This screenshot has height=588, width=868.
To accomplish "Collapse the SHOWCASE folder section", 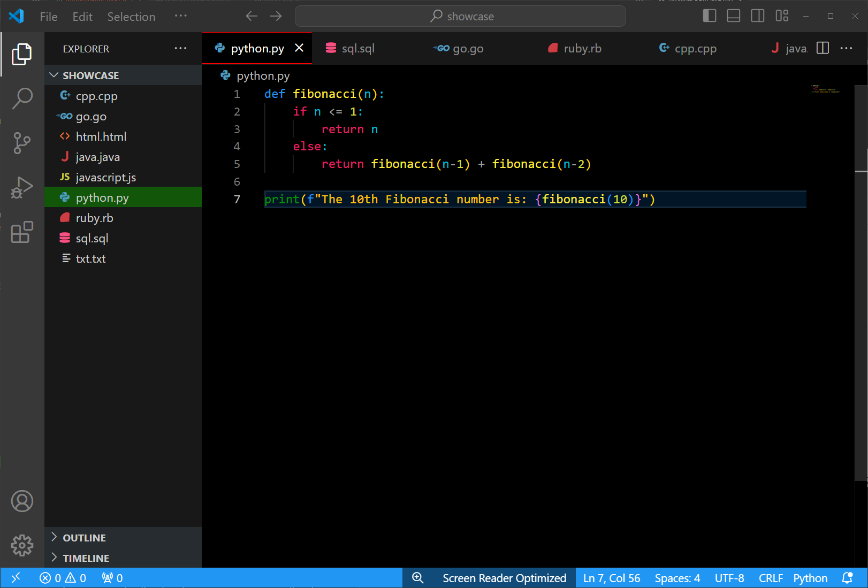I will pyautogui.click(x=123, y=75).
